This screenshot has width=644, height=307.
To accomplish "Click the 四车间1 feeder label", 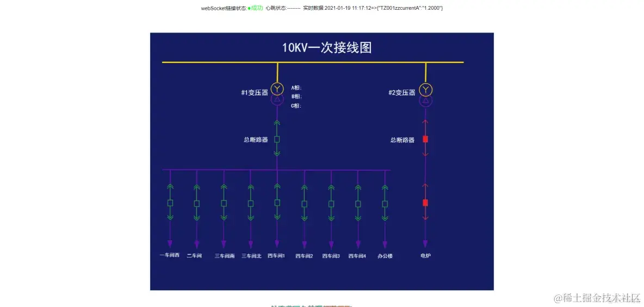I will [276, 256].
